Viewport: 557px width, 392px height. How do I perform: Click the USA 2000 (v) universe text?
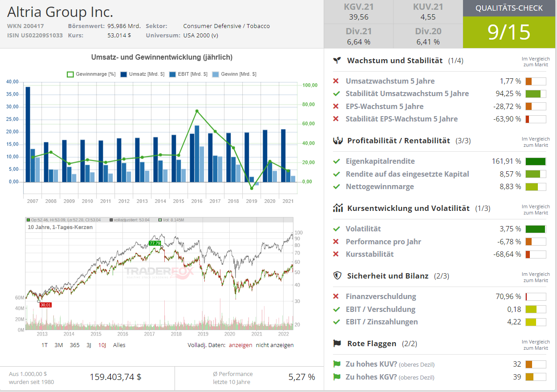(x=201, y=35)
